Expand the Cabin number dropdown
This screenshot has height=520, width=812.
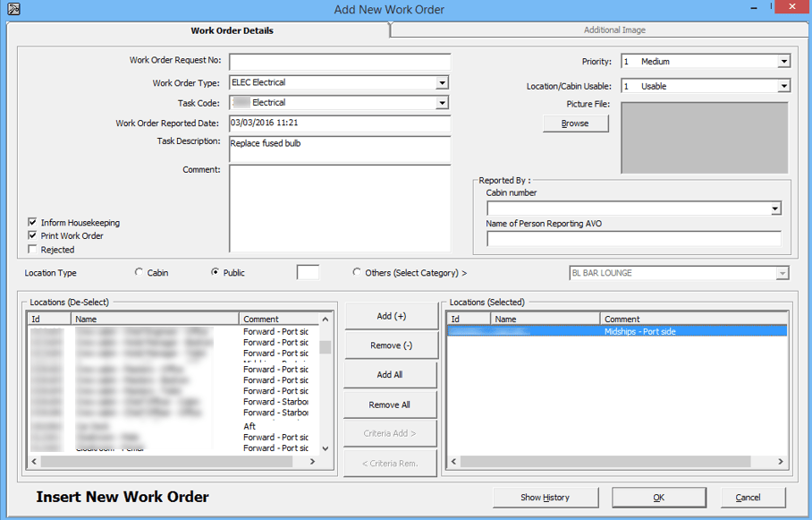[774, 209]
